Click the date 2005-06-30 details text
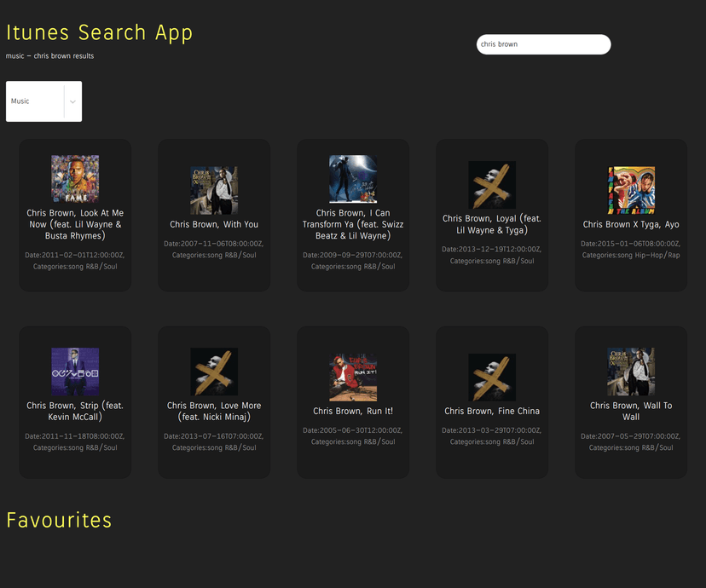Screen dimensions: 706x588 (353, 436)
